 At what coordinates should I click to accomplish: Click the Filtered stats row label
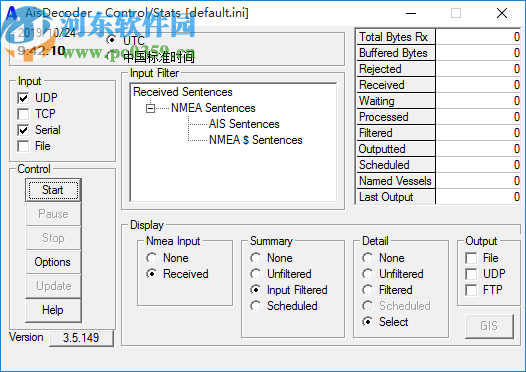click(x=396, y=133)
